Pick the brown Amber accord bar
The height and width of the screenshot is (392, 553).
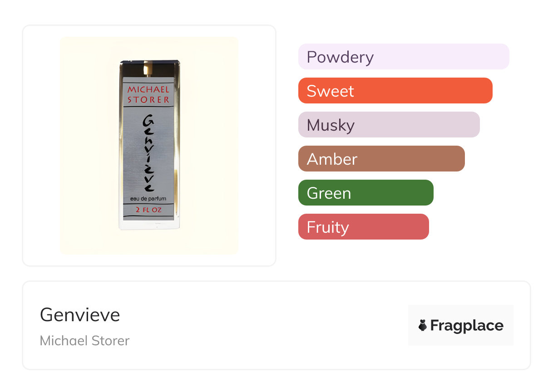point(381,159)
